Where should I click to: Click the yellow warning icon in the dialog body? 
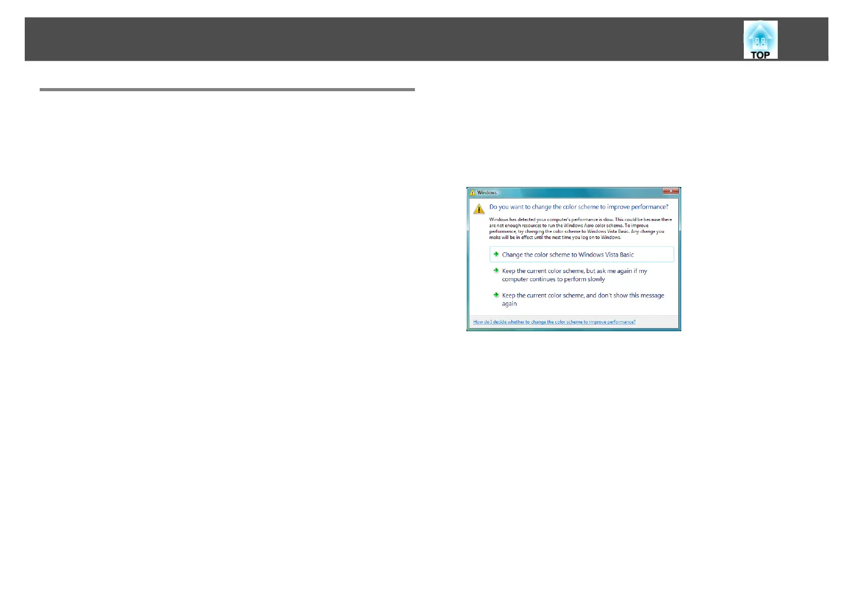point(479,209)
